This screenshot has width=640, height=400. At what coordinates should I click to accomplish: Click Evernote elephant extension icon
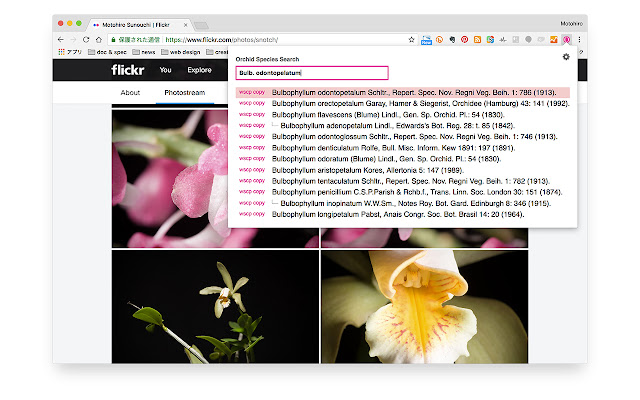[452, 40]
